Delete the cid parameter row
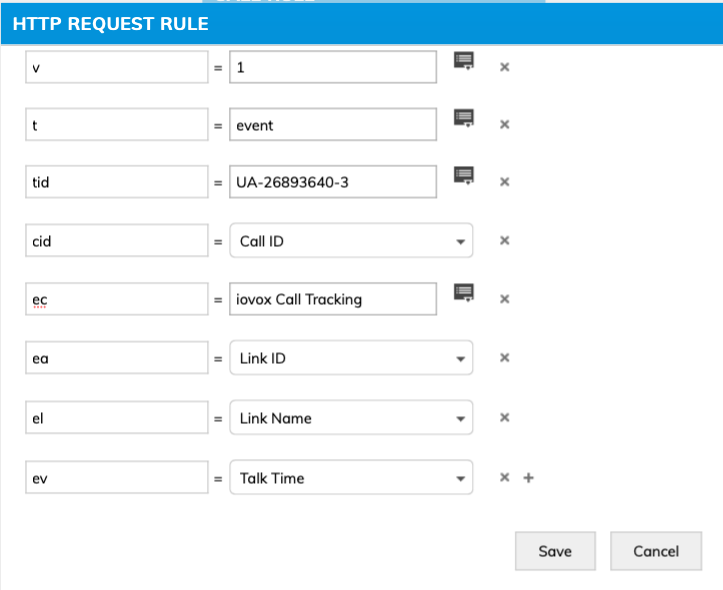This screenshot has height=590, width=723. coord(505,240)
